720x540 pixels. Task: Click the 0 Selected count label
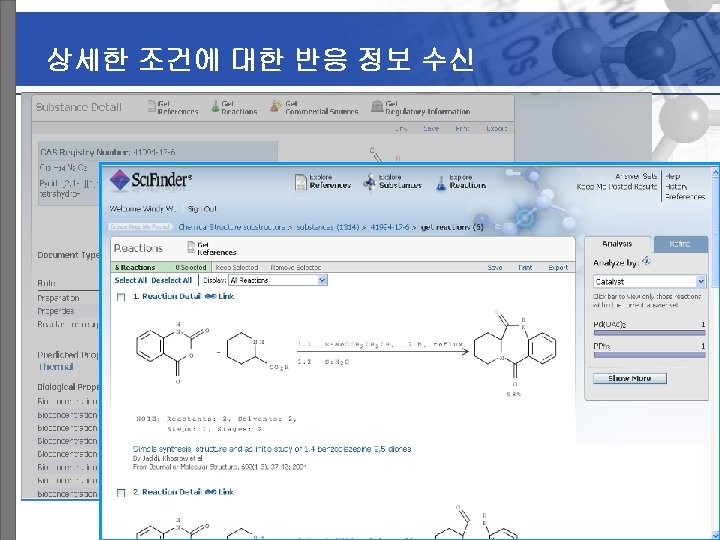(x=191, y=267)
